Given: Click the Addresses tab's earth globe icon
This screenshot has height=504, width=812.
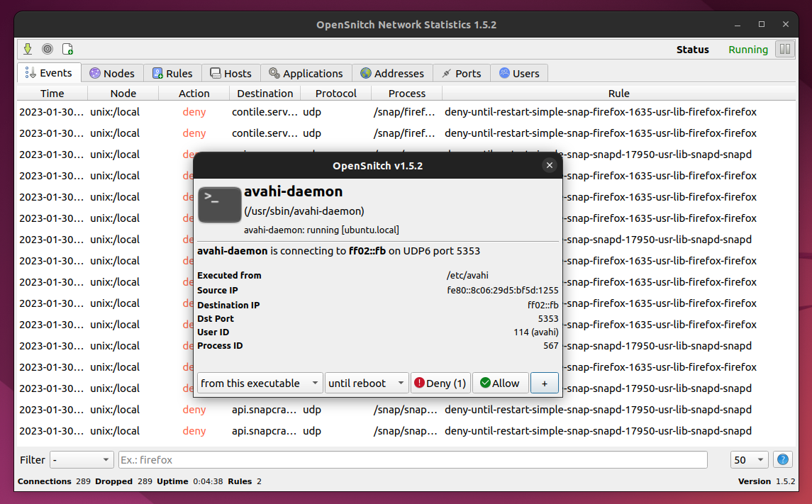Looking at the screenshot, I should pyautogui.click(x=366, y=73).
